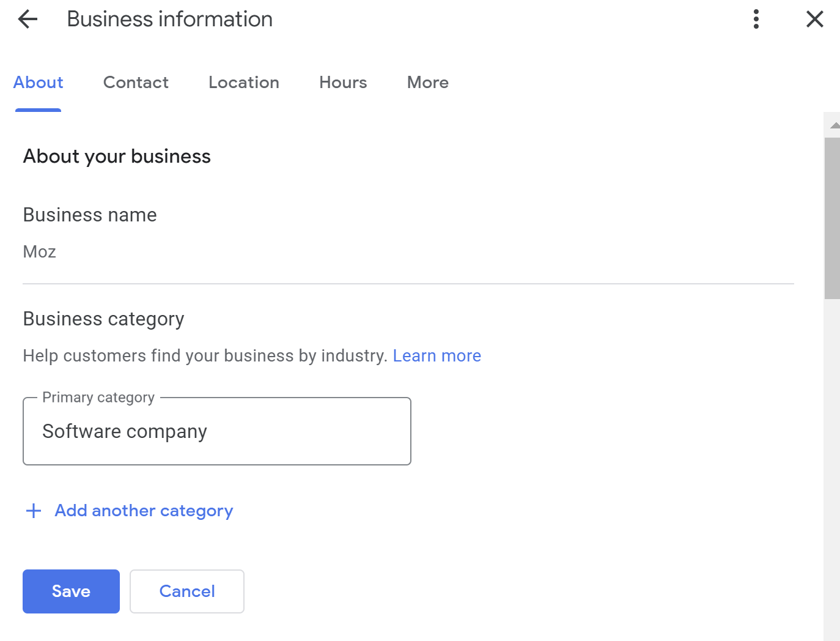Click the Business name value Moz

[40, 252]
